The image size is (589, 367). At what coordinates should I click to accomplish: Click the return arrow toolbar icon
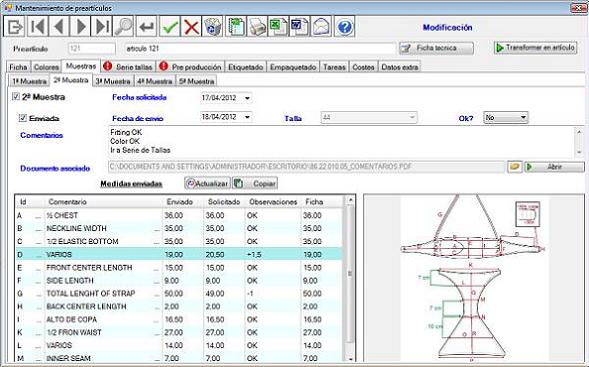pyautogui.click(x=146, y=26)
